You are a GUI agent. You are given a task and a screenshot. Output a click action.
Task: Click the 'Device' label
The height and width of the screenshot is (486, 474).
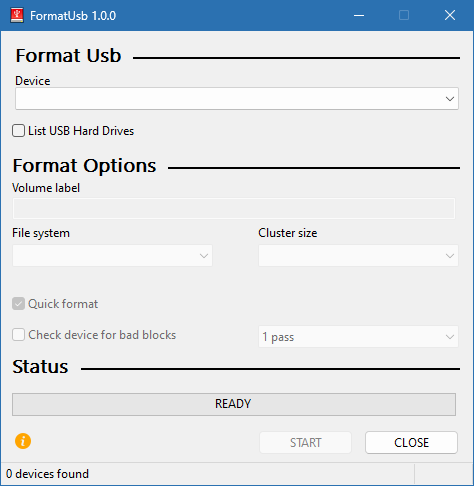tap(33, 81)
